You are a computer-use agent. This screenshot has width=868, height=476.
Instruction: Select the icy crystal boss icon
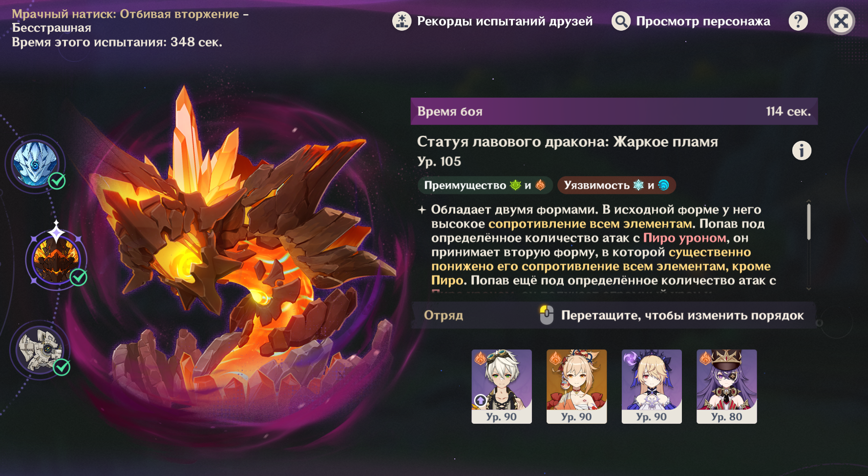[x=35, y=164]
